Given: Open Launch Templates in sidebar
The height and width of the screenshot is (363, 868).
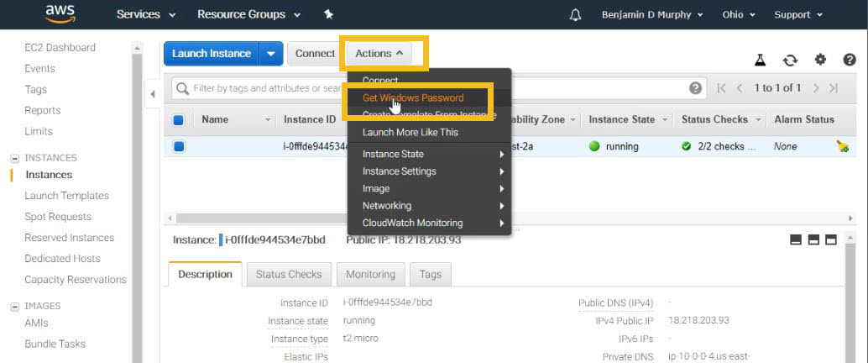Looking at the screenshot, I should pyautogui.click(x=66, y=196).
